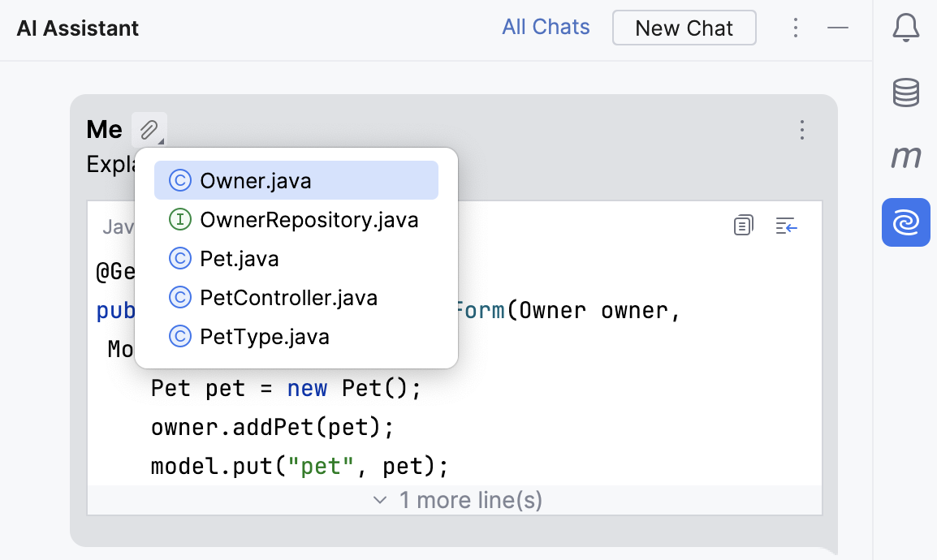Click the All Chats link
Screen dimensions: 937x560
tap(546, 28)
